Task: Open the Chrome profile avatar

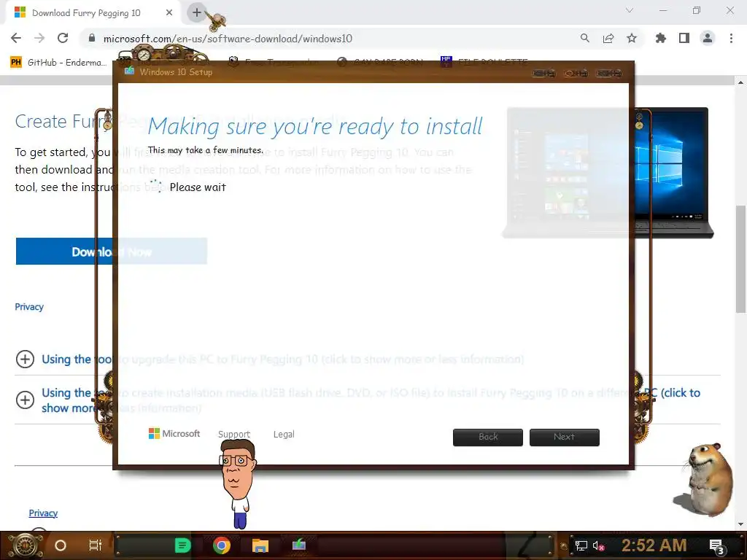Action: click(x=708, y=39)
